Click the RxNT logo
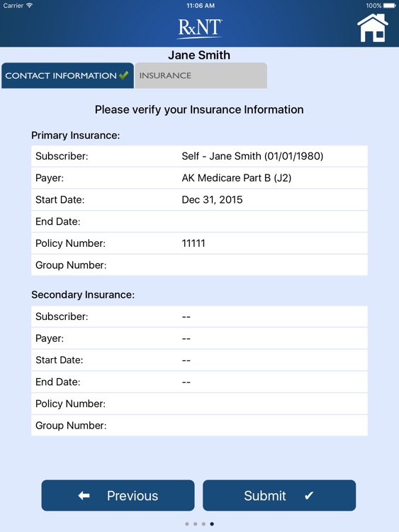This screenshot has height=532, width=399. tap(200, 28)
